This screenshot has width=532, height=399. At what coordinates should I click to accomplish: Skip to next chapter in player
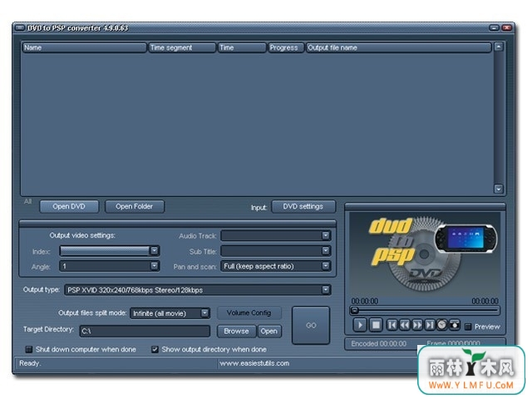point(430,325)
